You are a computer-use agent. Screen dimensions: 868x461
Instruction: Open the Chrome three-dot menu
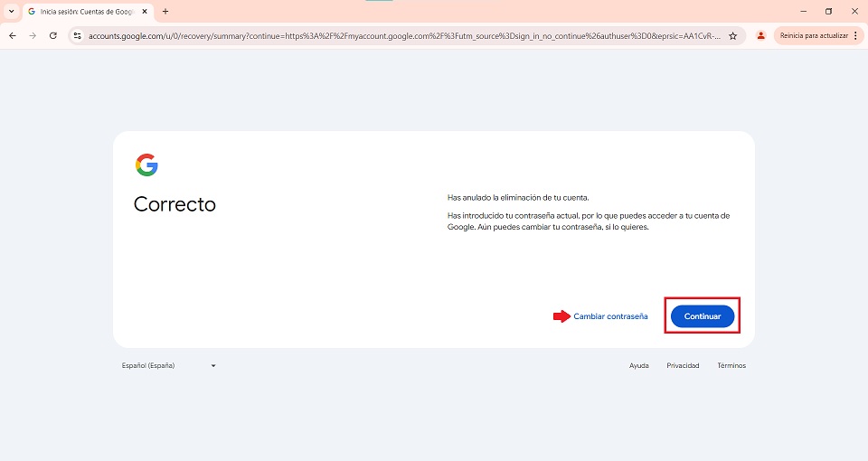pos(856,35)
